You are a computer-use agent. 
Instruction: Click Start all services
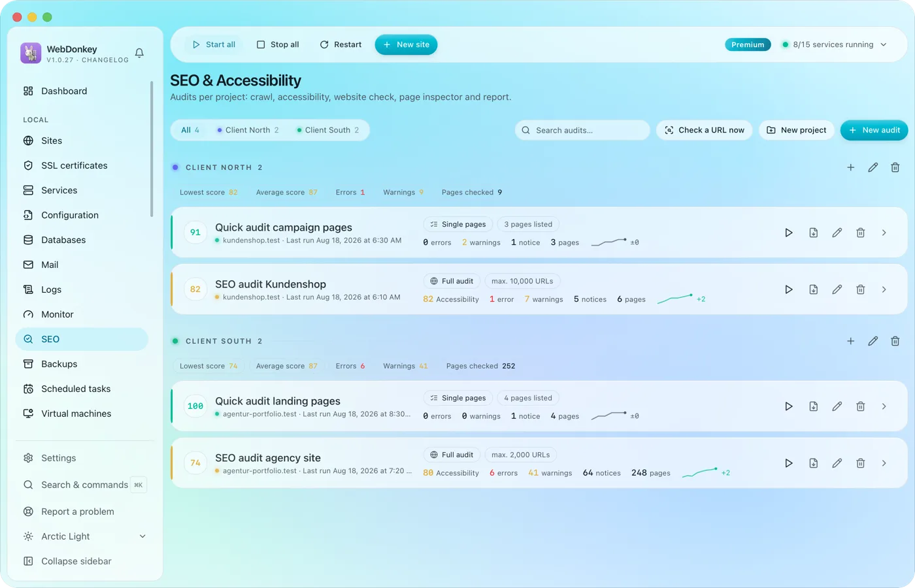tap(214, 44)
